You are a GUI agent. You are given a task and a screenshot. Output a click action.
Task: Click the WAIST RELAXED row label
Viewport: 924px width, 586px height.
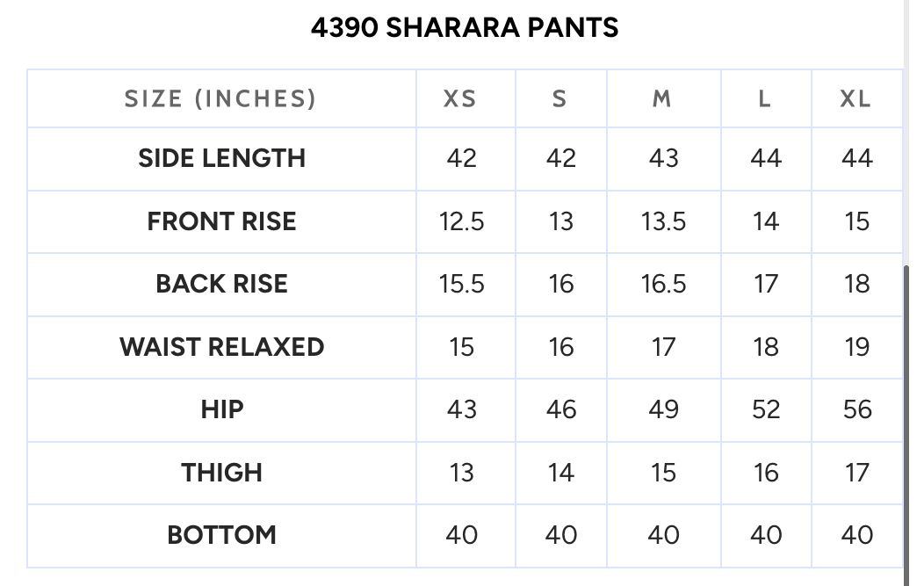click(221, 347)
